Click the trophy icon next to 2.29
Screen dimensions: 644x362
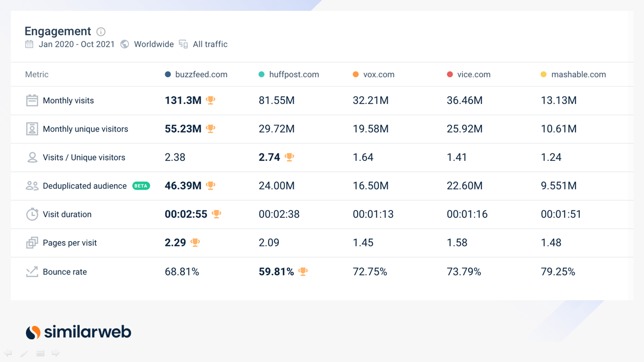pos(195,243)
